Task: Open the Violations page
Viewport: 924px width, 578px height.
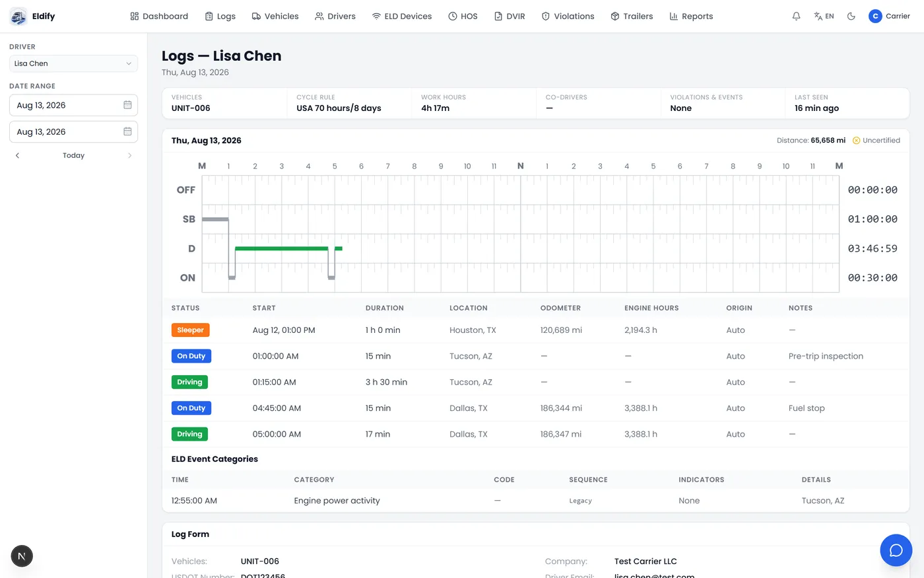Action: (x=568, y=16)
